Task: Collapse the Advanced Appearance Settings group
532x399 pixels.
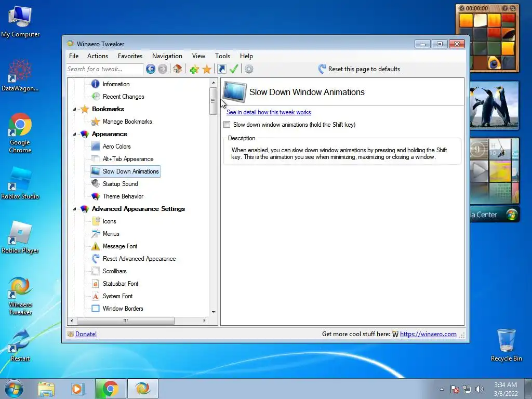Action: (74, 209)
